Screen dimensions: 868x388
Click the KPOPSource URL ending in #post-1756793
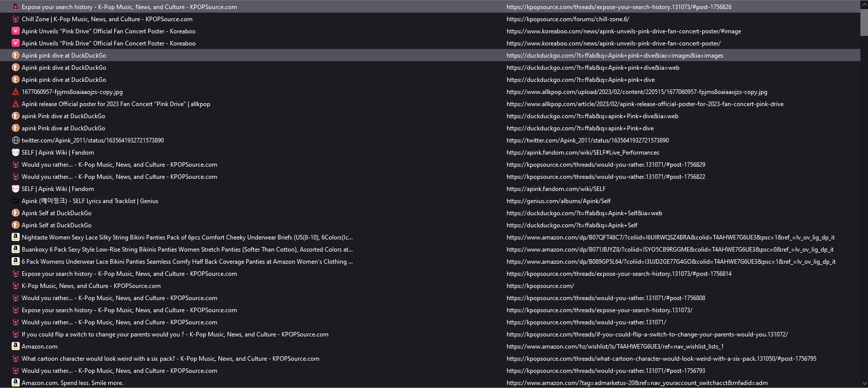(x=606, y=371)
